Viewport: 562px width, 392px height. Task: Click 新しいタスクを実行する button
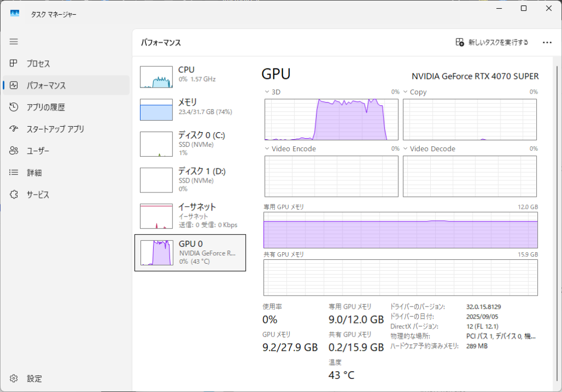pos(492,42)
